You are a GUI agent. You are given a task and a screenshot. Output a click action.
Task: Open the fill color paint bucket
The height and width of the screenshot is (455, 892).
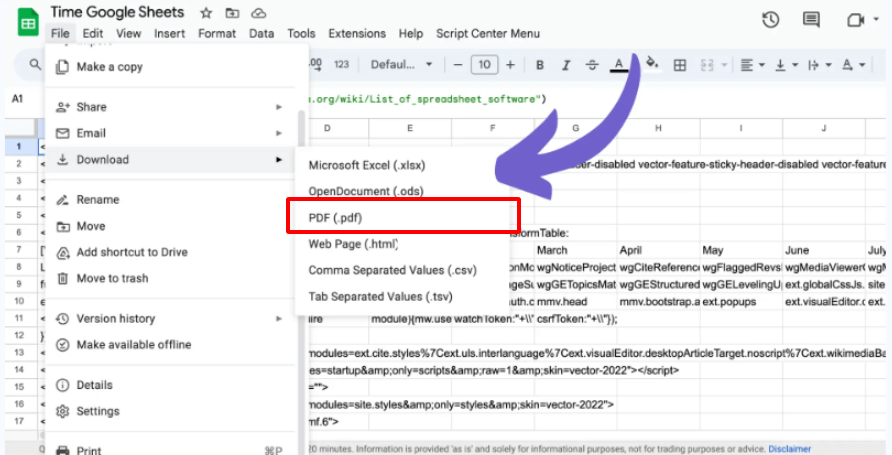tap(652, 64)
